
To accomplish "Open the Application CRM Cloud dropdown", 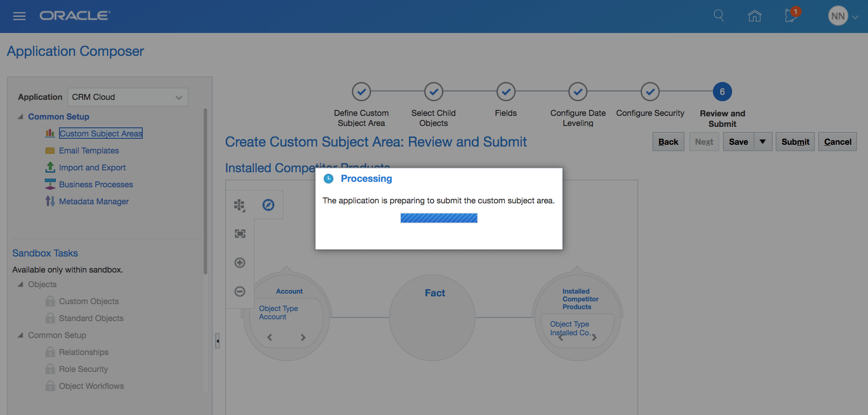I will pos(128,97).
